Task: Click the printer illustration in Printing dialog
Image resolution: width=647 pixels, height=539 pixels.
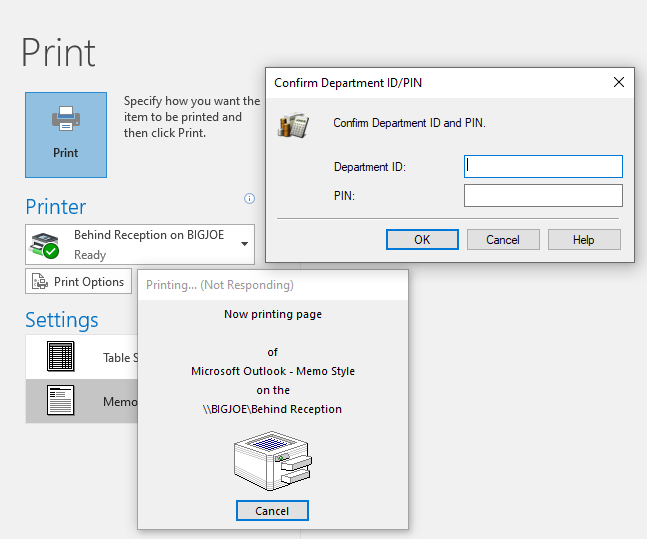Action: (272, 460)
